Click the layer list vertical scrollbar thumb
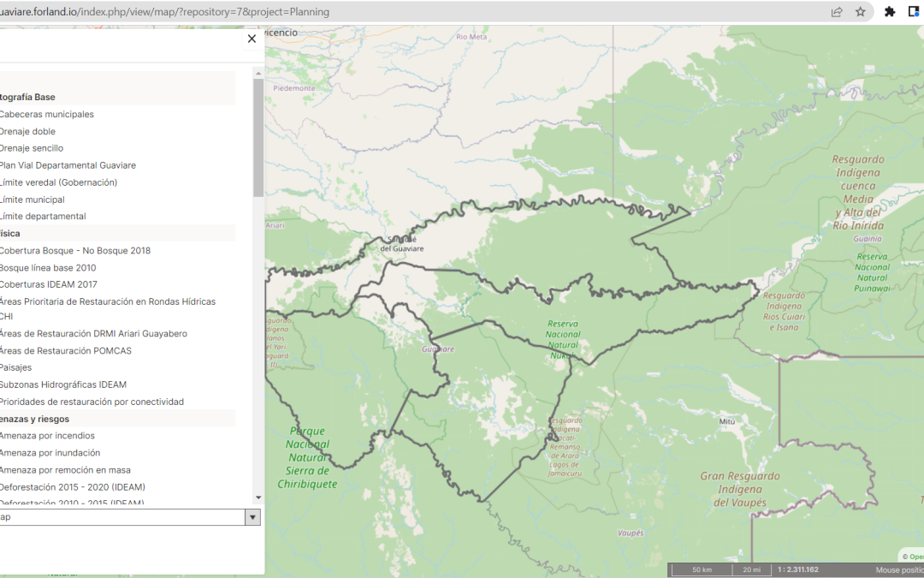Image resolution: width=924 pixels, height=578 pixels. (x=258, y=138)
